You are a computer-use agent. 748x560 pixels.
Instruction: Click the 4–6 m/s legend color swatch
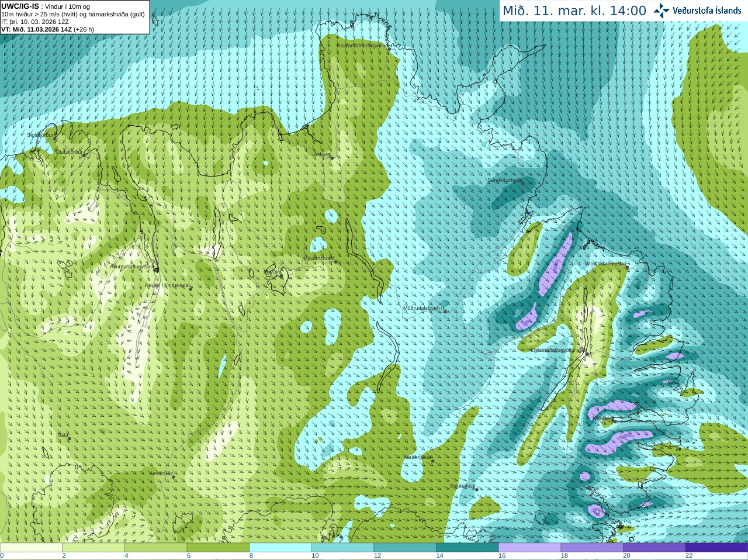tap(155, 548)
